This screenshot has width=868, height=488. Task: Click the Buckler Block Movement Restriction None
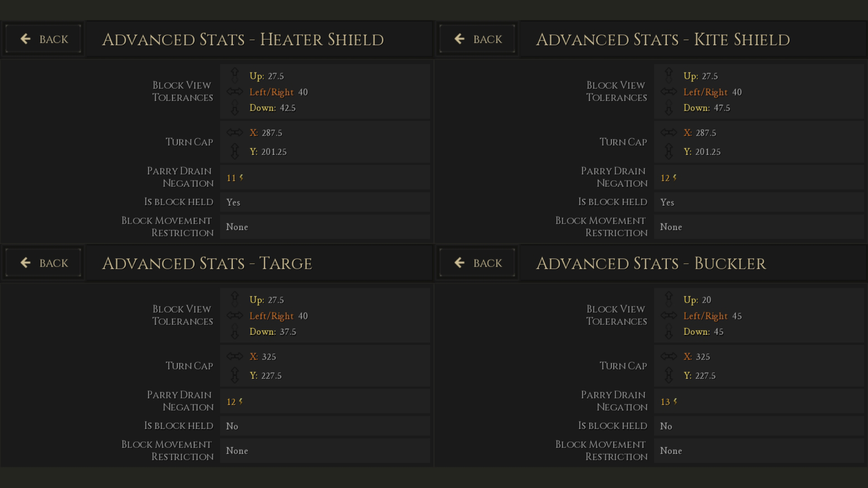(671, 450)
